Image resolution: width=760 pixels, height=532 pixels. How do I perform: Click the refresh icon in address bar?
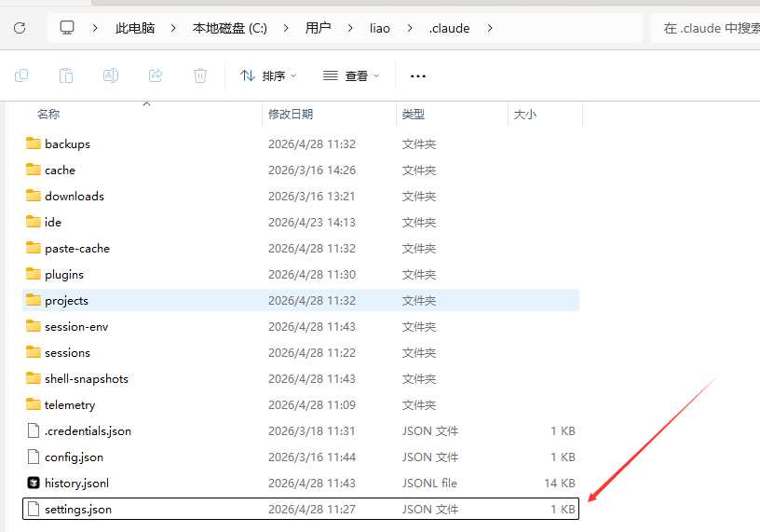[18, 28]
